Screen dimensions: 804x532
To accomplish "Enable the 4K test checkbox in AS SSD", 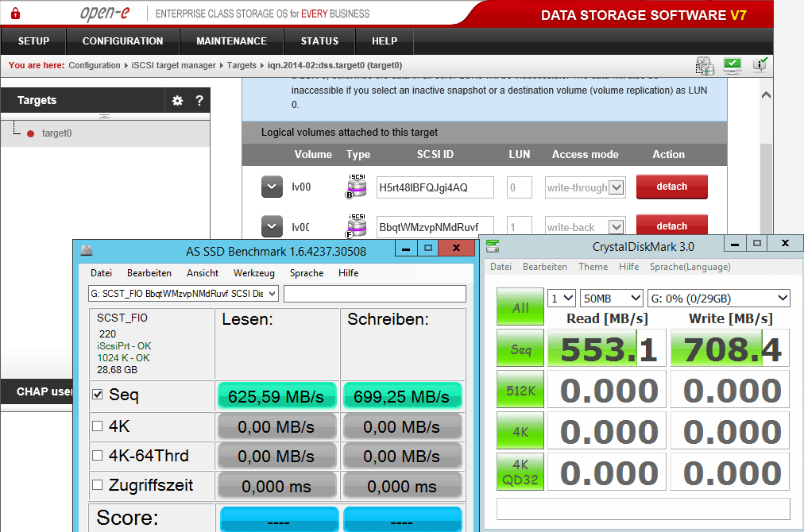I will click(x=98, y=426).
